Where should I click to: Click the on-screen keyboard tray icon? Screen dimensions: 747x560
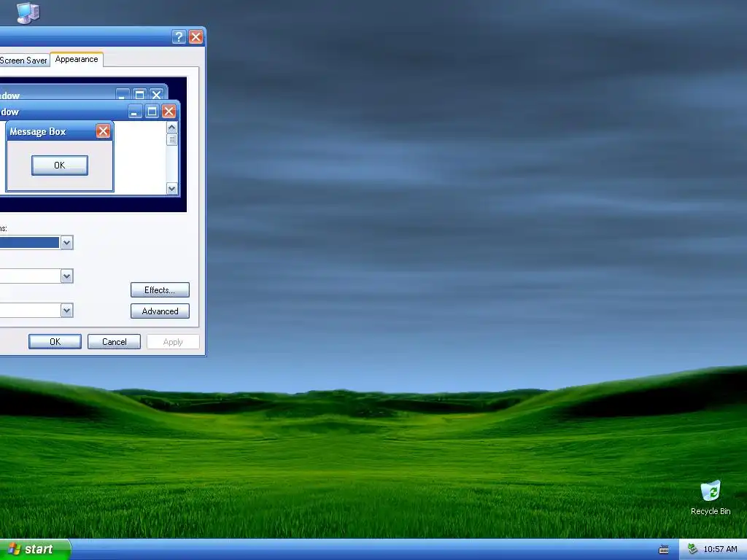[x=664, y=550]
